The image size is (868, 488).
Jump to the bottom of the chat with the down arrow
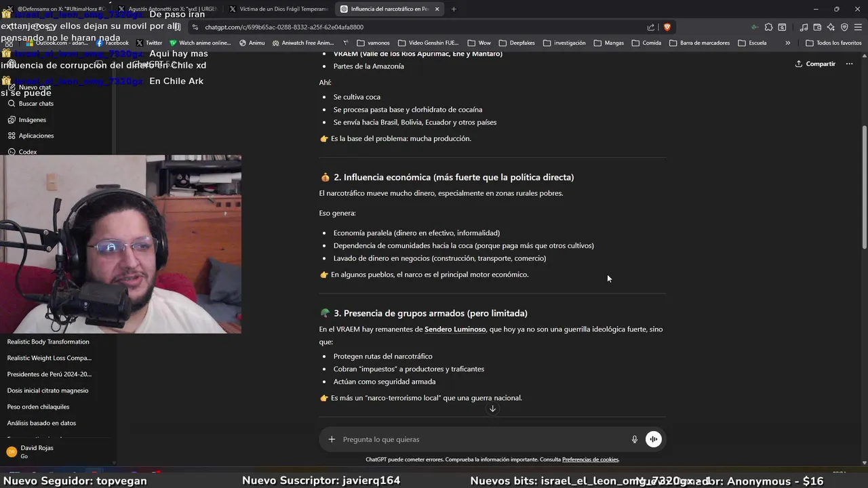tap(492, 409)
